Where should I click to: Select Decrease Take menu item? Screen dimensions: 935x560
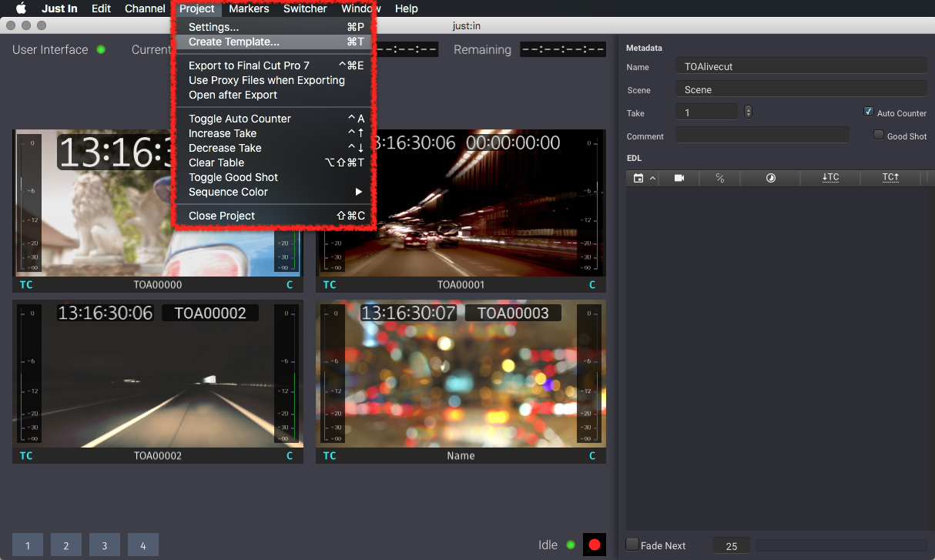(274, 148)
